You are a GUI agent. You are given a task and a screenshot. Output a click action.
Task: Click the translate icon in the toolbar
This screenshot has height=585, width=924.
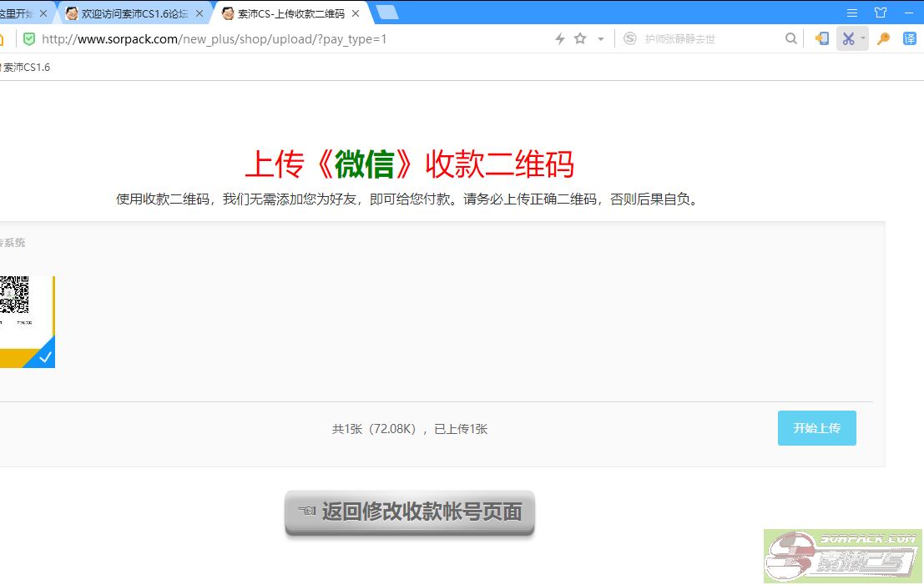coord(910,39)
